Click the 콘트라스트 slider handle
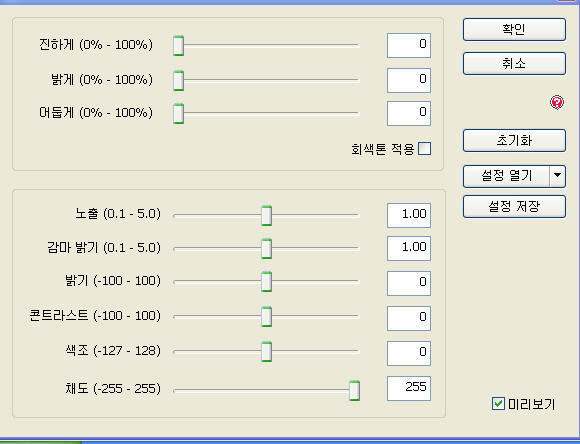580x444 pixels. click(266, 316)
